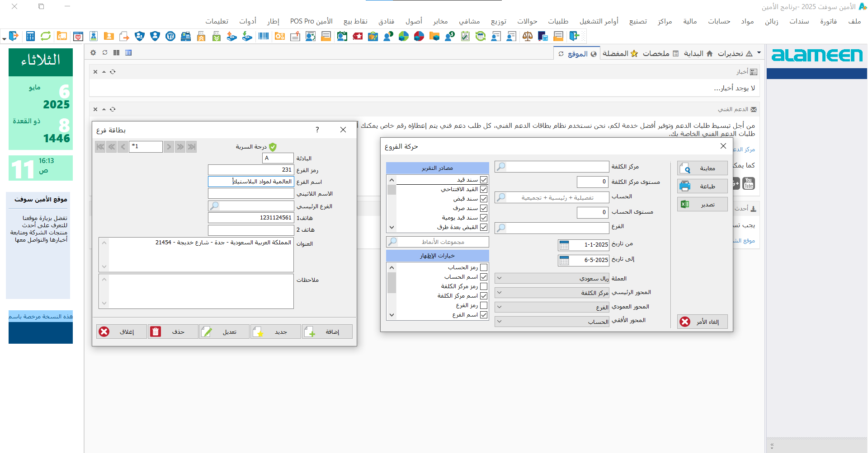The image size is (868, 453).
Task: Click the green refresh arrows toolbar icon
Action: 46,36
